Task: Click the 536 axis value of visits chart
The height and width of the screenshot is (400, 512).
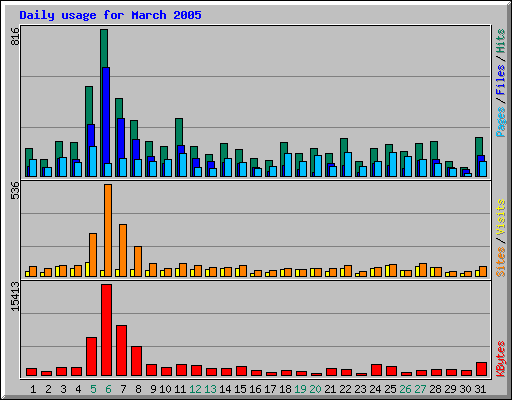Action: point(15,190)
